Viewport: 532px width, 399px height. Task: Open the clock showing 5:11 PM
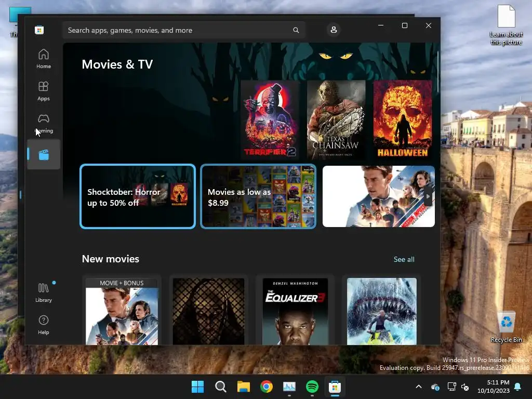494,387
